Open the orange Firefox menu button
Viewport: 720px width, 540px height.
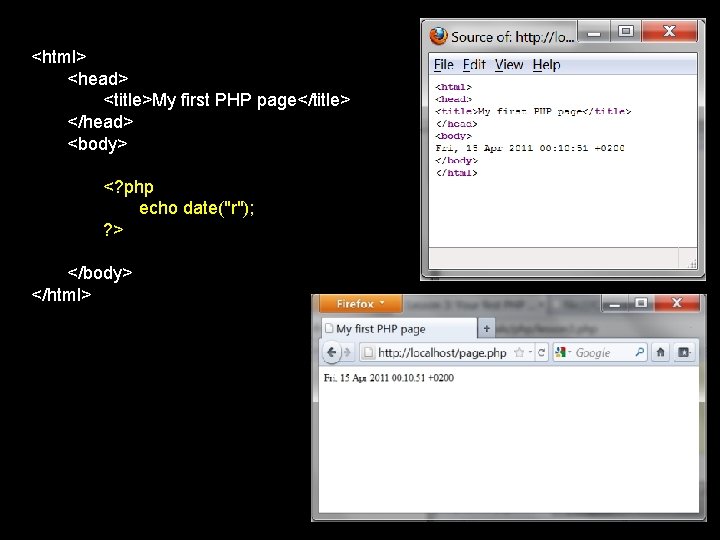(360, 304)
